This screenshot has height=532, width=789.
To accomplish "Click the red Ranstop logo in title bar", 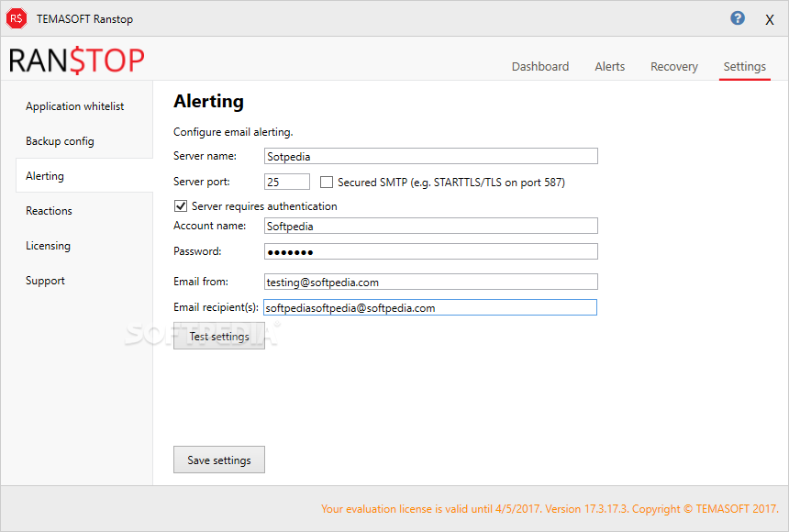I will [17, 18].
